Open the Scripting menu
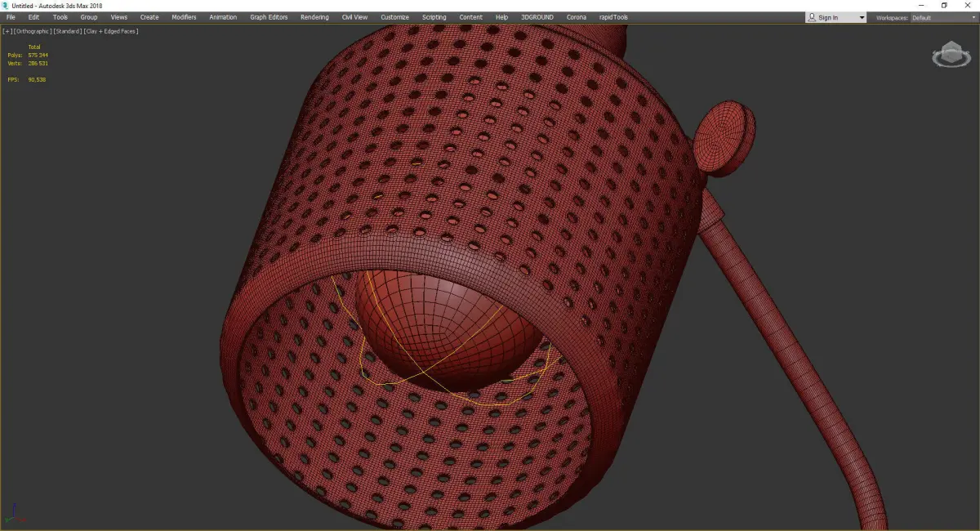 (x=434, y=17)
